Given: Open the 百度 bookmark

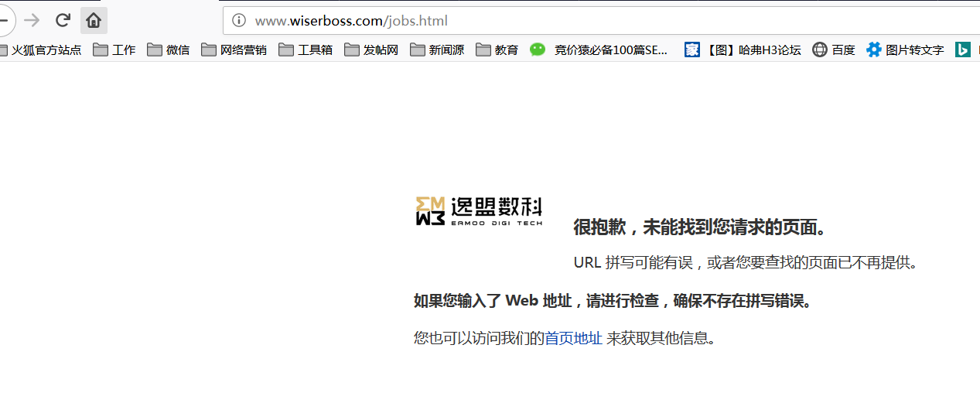Looking at the screenshot, I should [834, 50].
